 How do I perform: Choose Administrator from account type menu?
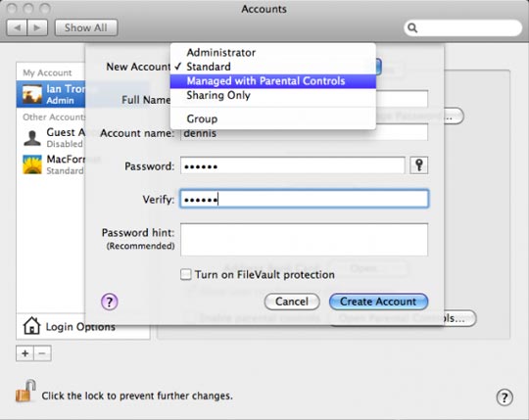[x=273, y=53]
